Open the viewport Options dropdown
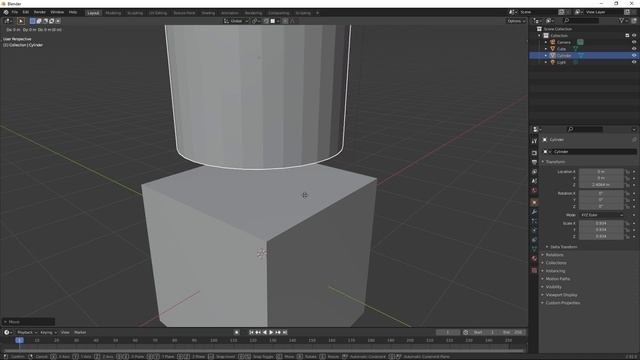The height and width of the screenshot is (360, 640). tap(516, 21)
